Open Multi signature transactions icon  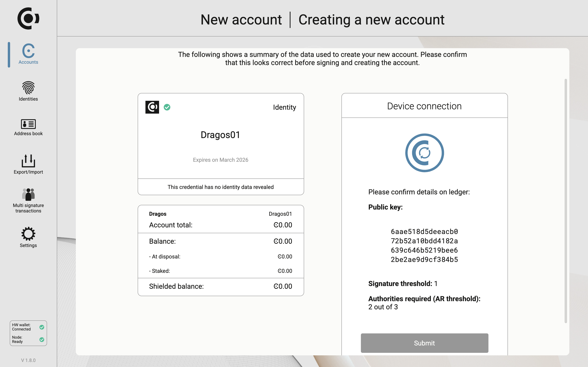(28, 194)
